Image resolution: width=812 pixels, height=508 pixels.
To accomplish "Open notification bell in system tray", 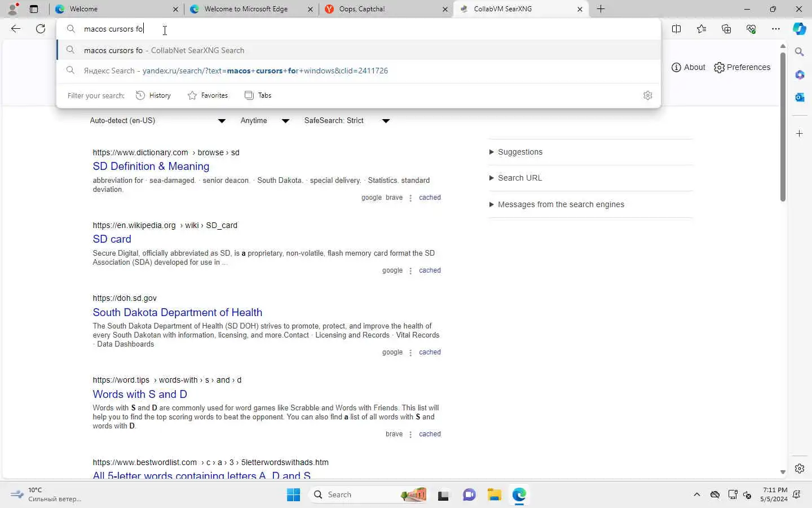I will [x=797, y=494].
